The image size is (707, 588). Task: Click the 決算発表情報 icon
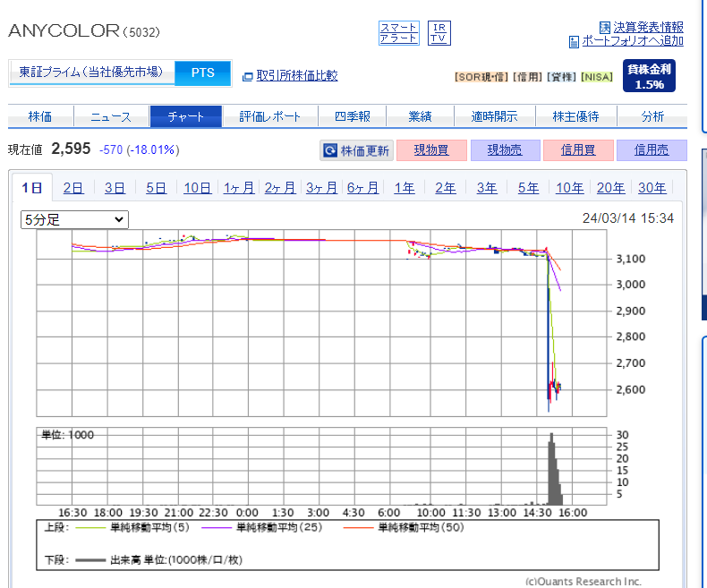(x=605, y=28)
